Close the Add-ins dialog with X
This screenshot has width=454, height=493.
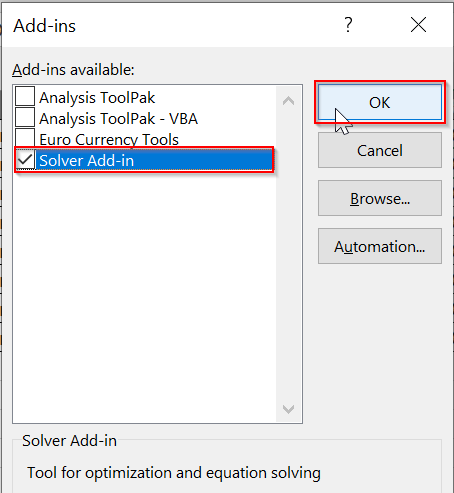[418, 25]
